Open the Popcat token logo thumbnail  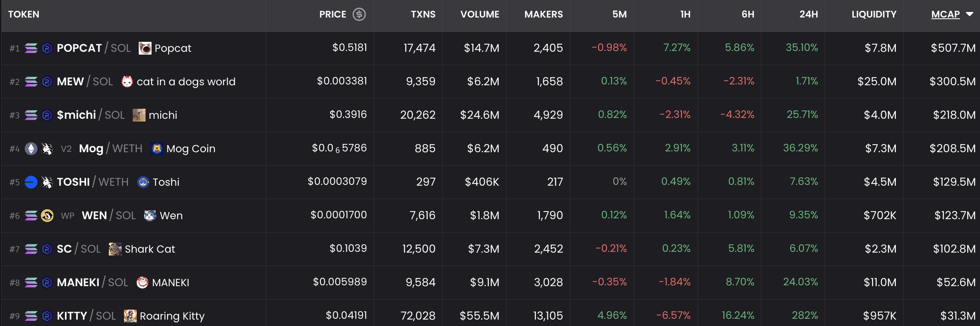pyautogui.click(x=145, y=48)
